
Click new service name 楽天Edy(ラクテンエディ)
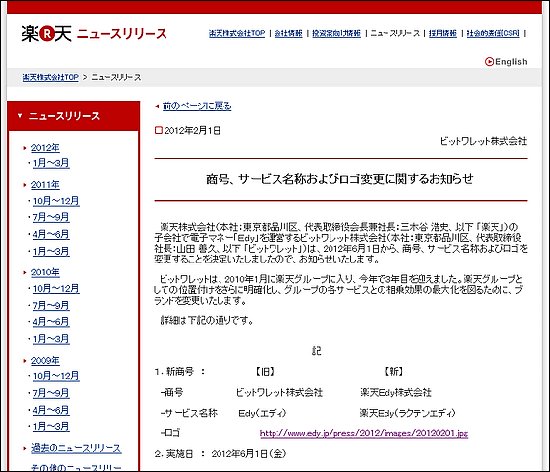point(407,413)
